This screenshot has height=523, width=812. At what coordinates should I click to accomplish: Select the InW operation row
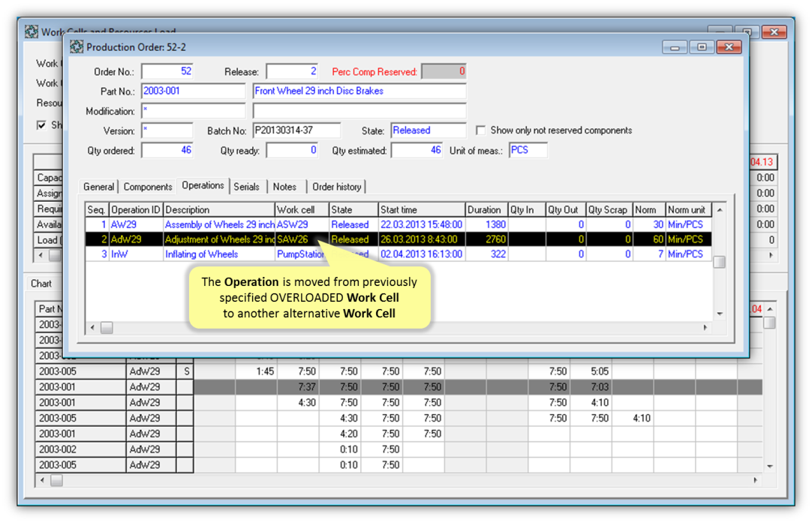click(x=398, y=254)
